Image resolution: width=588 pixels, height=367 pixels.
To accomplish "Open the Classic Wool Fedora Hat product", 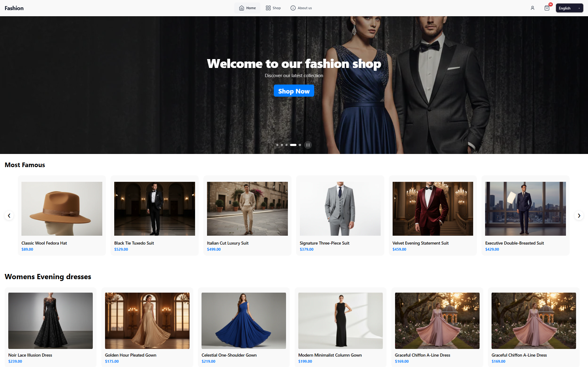I will coord(62,208).
